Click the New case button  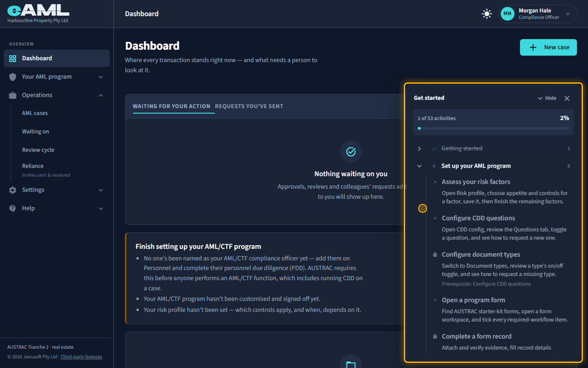tap(548, 47)
